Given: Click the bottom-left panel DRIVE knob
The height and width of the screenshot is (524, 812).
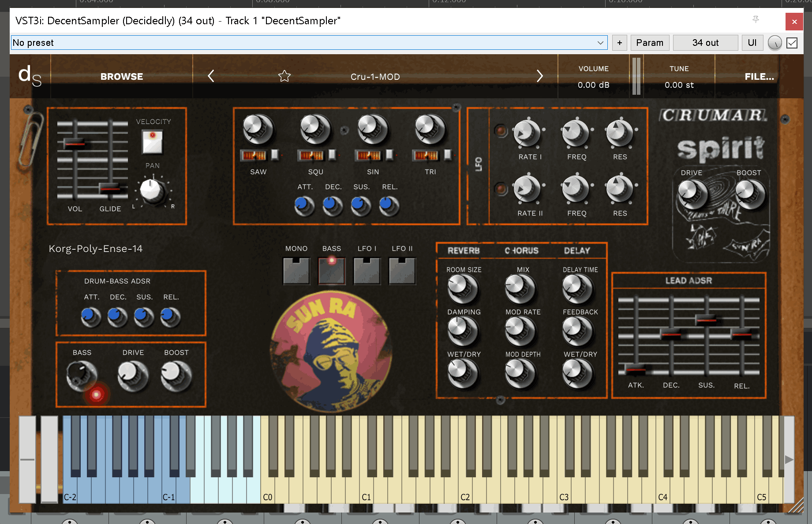Looking at the screenshot, I should 133,376.
